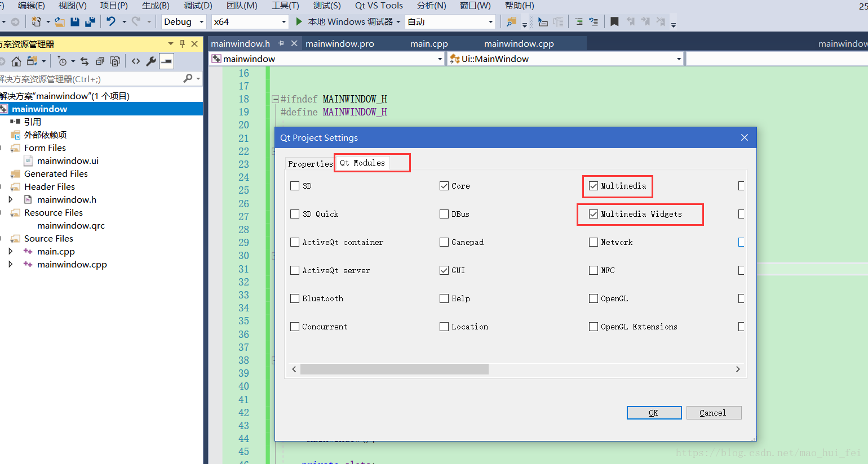Viewport: 868px width, 464px height.
Task: Pin the mainwindow.h tab
Action: pyautogui.click(x=281, y=43)
